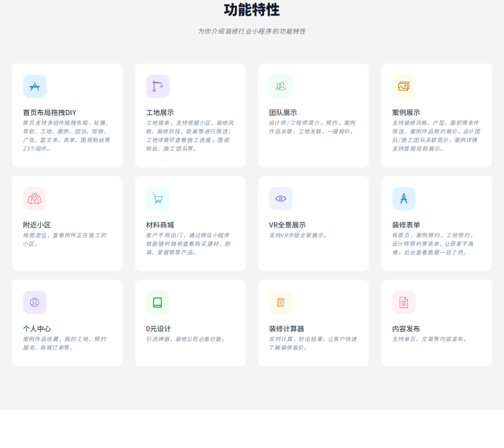Select the 个人中心 heading
Viewport: 504px width, 448px height.
point(37,329)
